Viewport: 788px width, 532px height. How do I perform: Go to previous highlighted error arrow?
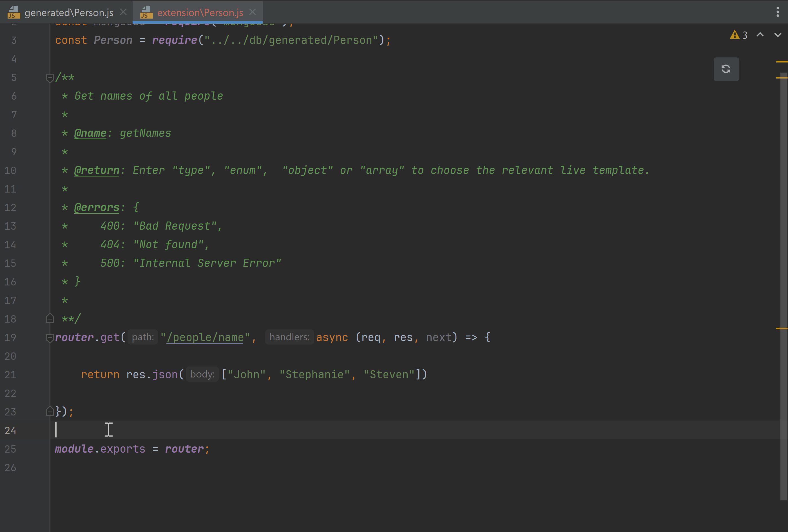pos(760,35)
